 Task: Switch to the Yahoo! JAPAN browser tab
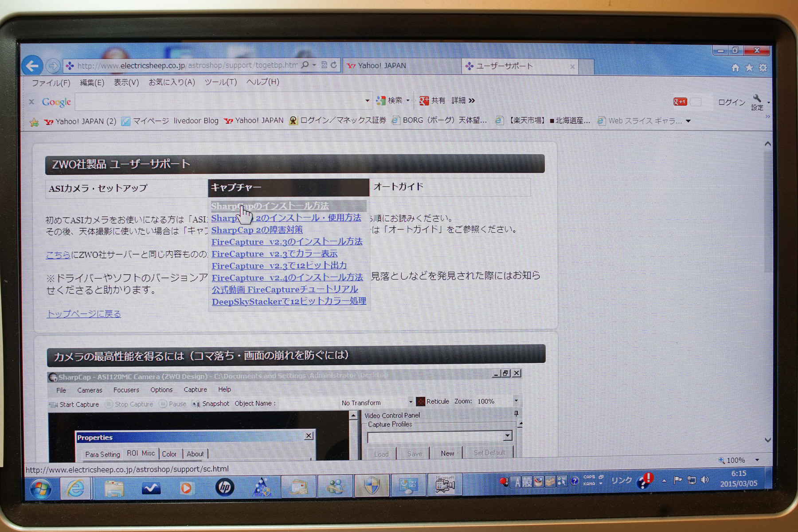point(403,66)
